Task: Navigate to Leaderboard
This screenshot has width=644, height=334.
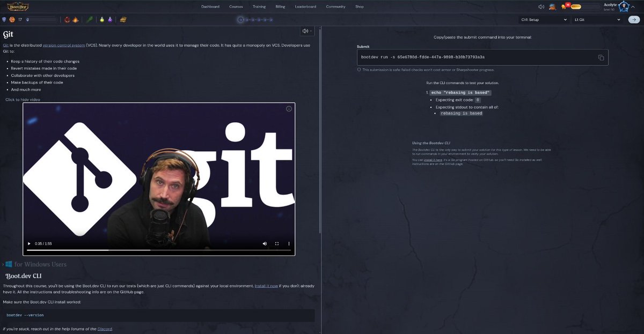Action: click(x=305, y=7)
